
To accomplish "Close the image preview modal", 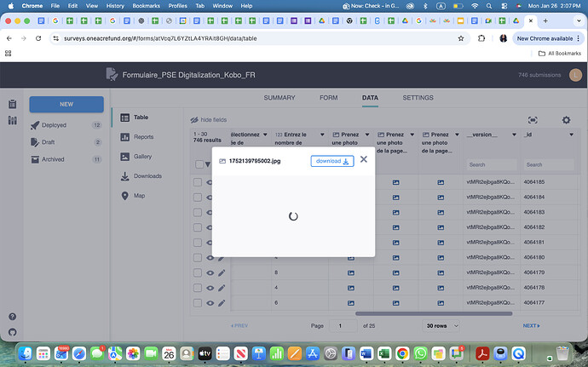I will [x=364, y=159].
